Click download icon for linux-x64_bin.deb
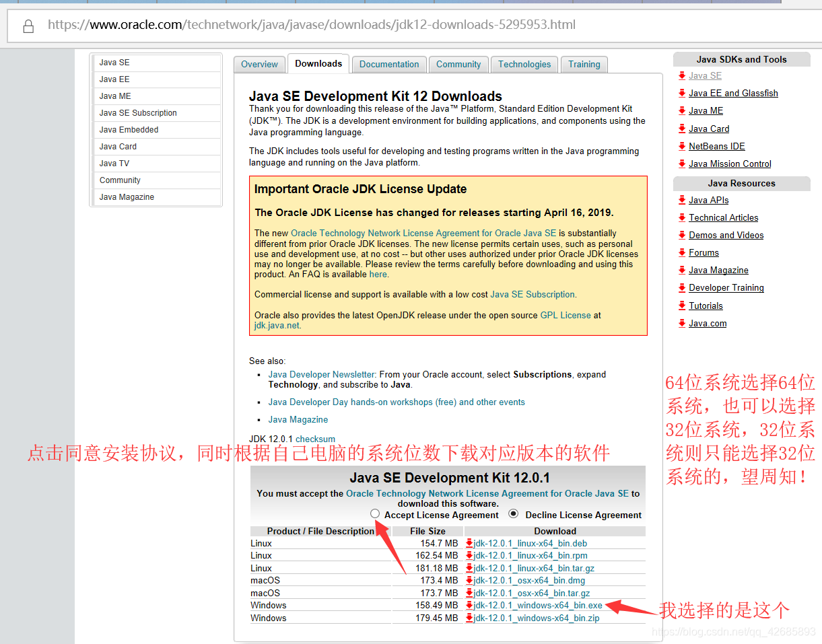This screenshot has height=644, width=822. click(469, 543)
